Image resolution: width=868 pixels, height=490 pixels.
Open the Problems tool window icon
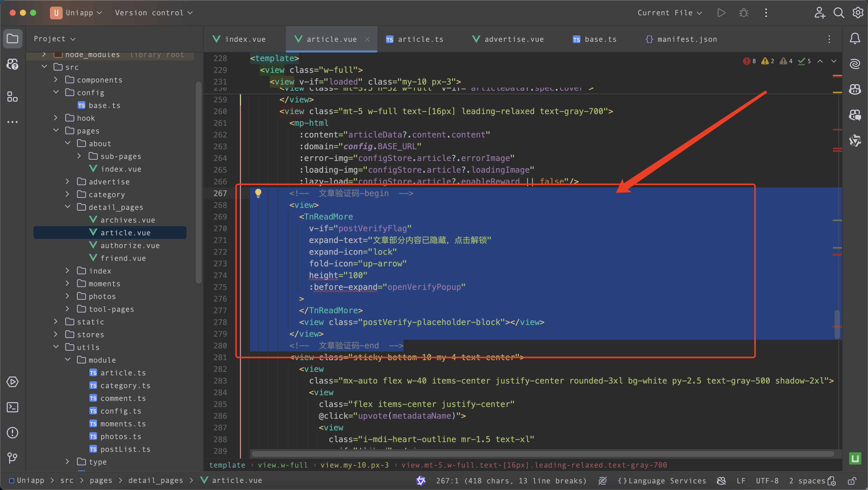pyautogui.click(x=12, y=433)
